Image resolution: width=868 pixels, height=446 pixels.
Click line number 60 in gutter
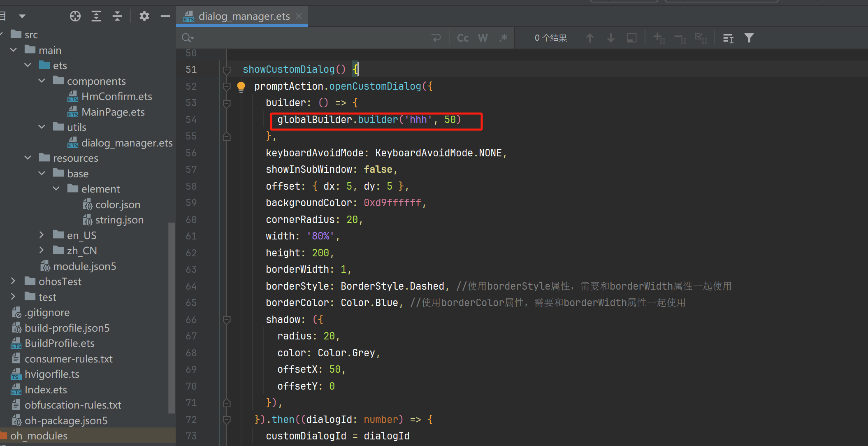(191, 220)
